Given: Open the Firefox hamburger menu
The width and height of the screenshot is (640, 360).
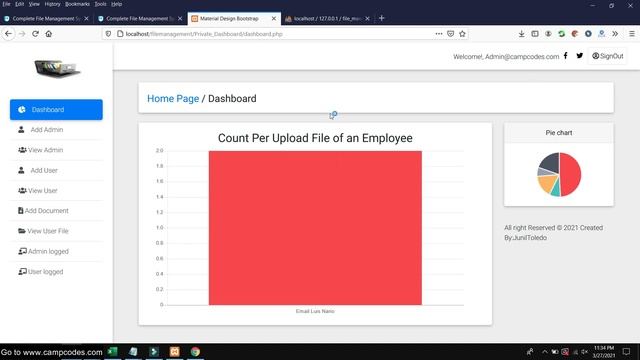Looking at the screenshot, I should [x=632, y=34].
